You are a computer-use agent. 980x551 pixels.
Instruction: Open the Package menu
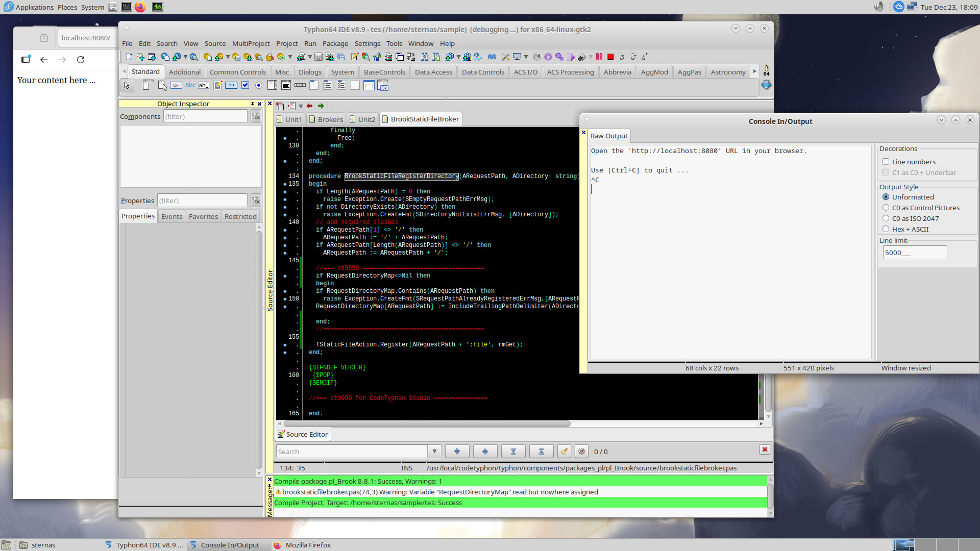(335, 43)
